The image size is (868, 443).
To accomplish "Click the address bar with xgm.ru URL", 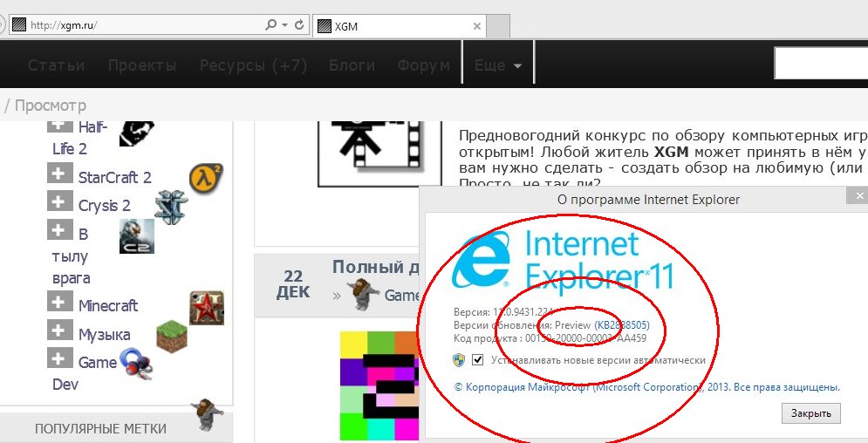I will tap(160, 25).
